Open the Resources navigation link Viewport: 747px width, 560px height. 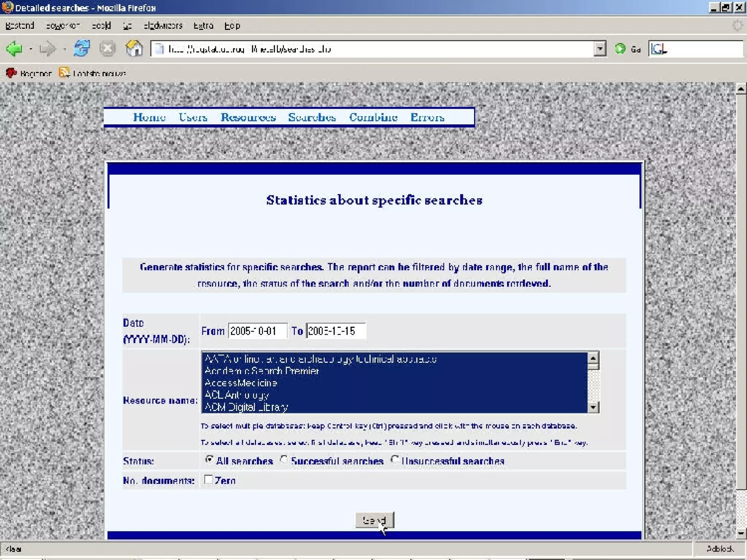pyautogui.click(x=248, y=117)
